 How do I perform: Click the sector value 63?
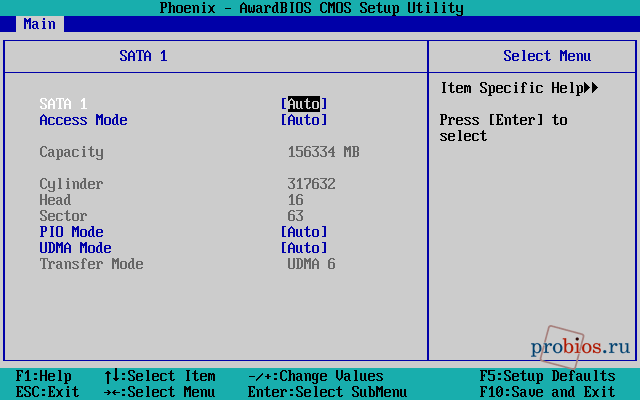[x=296, y=216]
